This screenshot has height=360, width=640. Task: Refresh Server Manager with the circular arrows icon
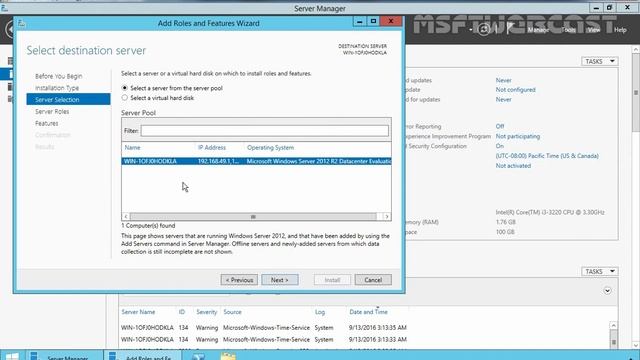pos(484,29)
